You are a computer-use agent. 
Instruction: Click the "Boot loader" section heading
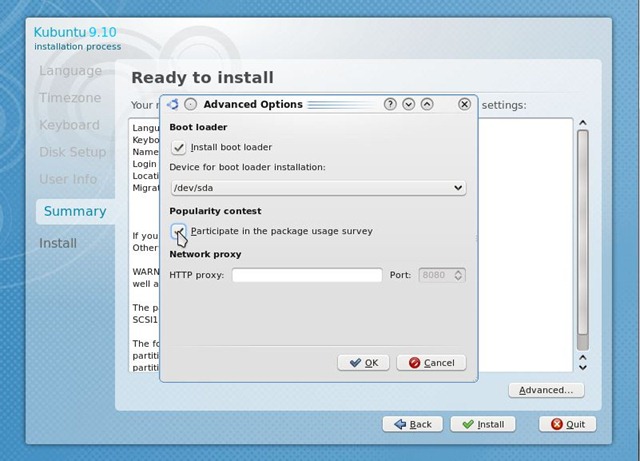coord(198,127)
